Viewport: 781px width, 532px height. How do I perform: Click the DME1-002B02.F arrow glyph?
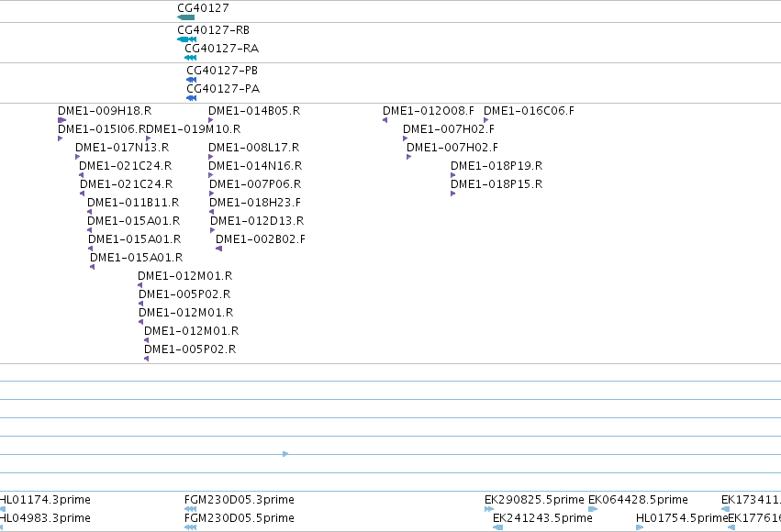point(218,249)
